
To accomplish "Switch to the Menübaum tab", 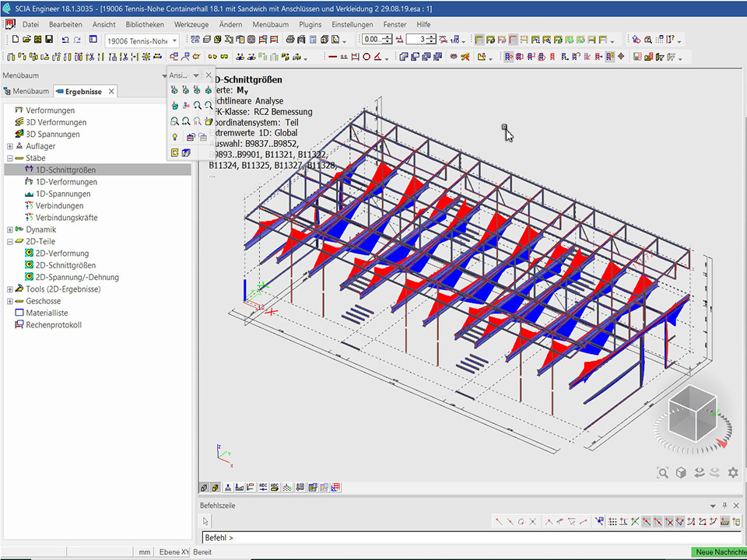I will 26,91.
